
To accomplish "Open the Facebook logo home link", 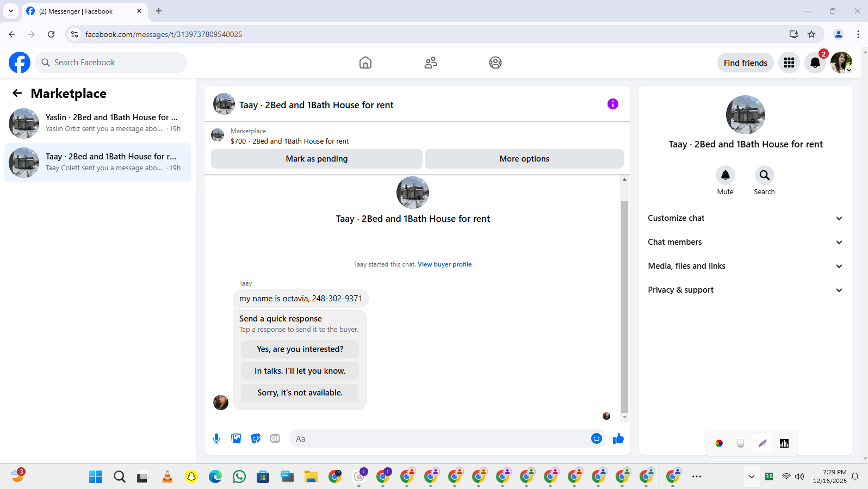I will 20,63.
